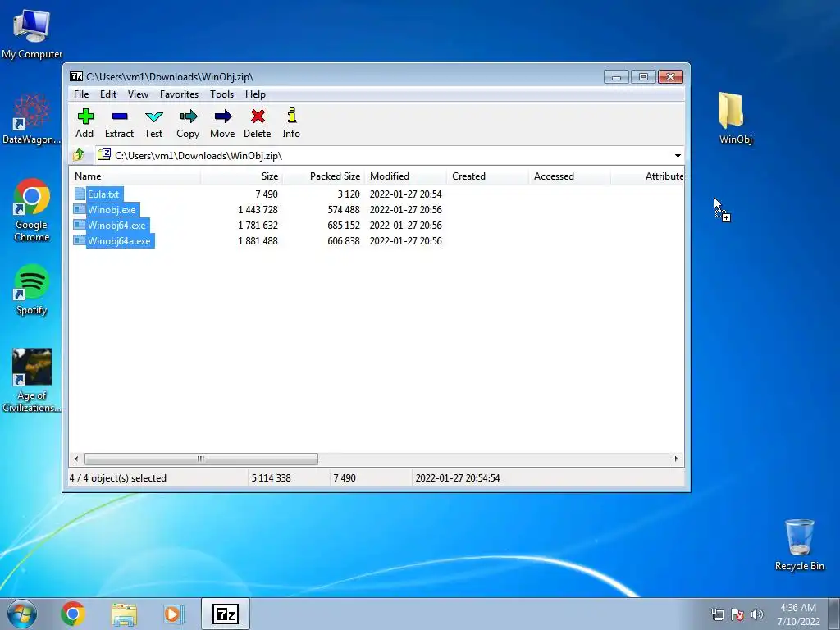Click packed size value 574 488

344,209
